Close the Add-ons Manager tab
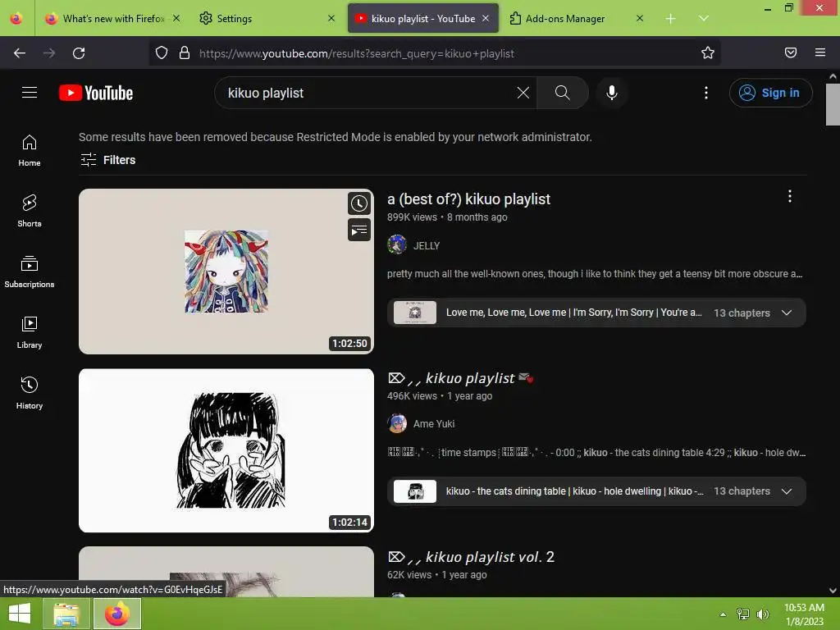The image size is (840, 630). [640, 18]
